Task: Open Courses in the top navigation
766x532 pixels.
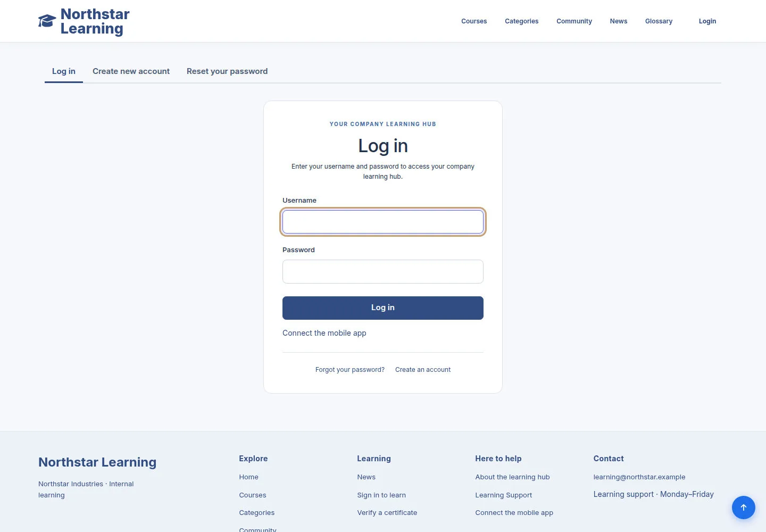Action: click(x=474, y=21)
